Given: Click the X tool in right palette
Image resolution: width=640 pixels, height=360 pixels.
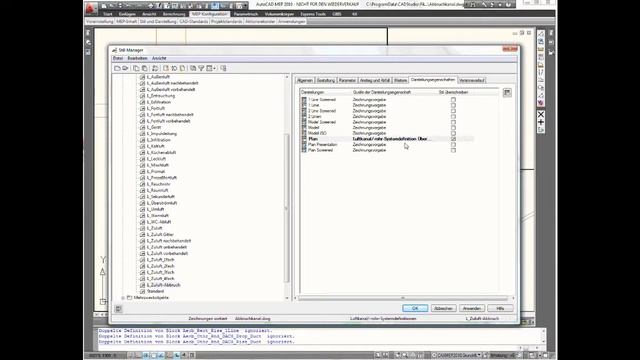Looking at the screenshot, I should (541, 114).
